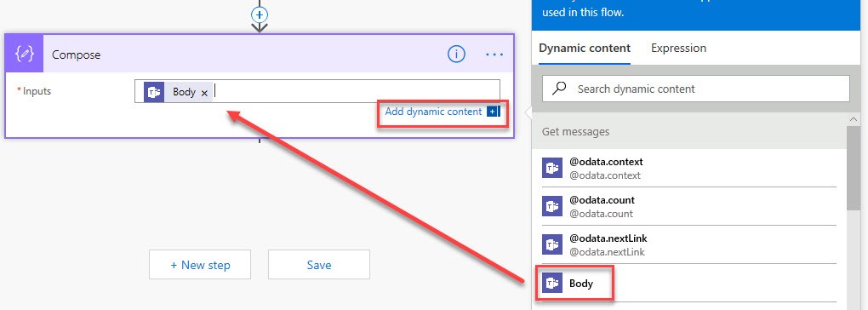This screenshot has width=868, height=310.
Task: Click the Add dynamic content link
Action: pos(433,112)
